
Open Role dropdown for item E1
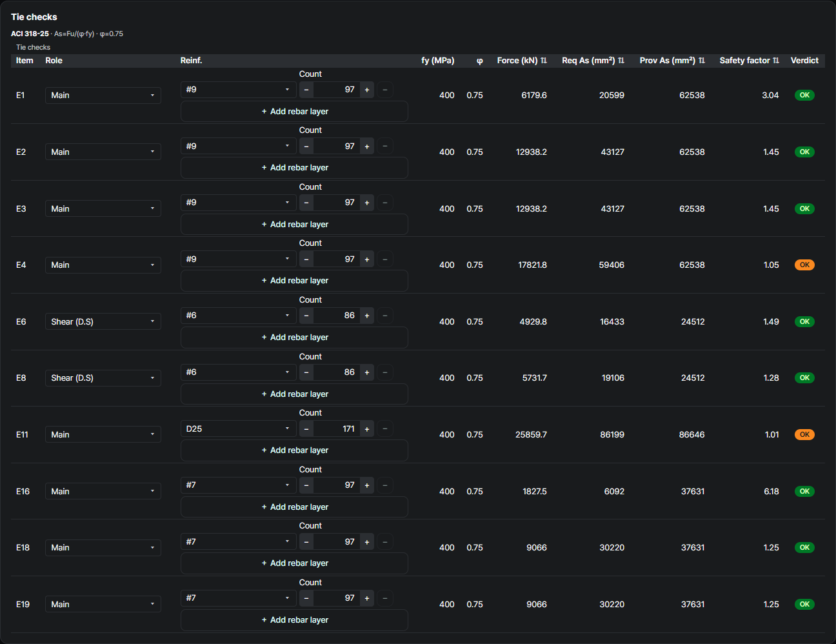tap(103, 96)
